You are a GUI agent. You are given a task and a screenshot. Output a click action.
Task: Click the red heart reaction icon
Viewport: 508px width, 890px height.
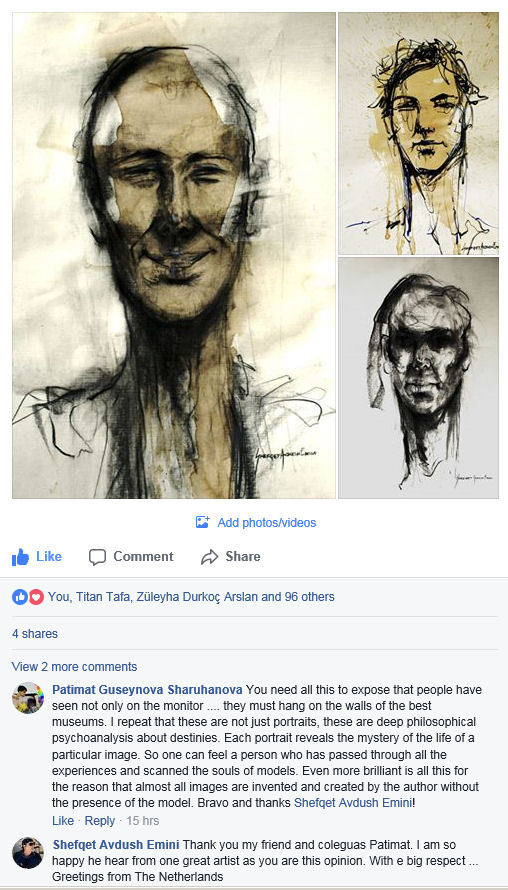36,597
